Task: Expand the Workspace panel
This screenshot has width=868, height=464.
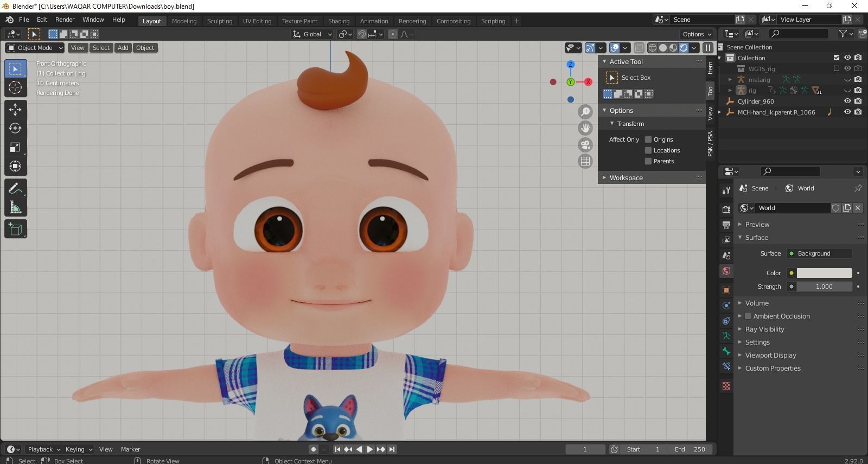Action: point(626,177)
